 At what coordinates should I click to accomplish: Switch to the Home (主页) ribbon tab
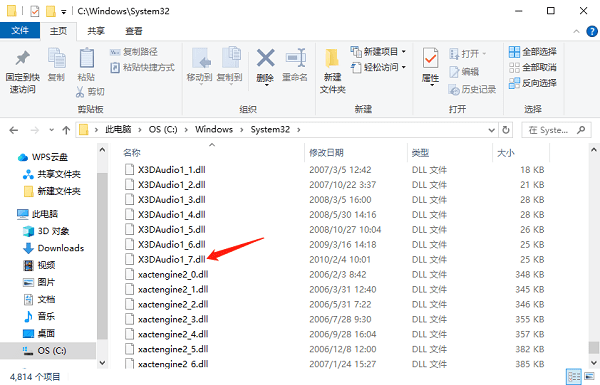[58, 31]
